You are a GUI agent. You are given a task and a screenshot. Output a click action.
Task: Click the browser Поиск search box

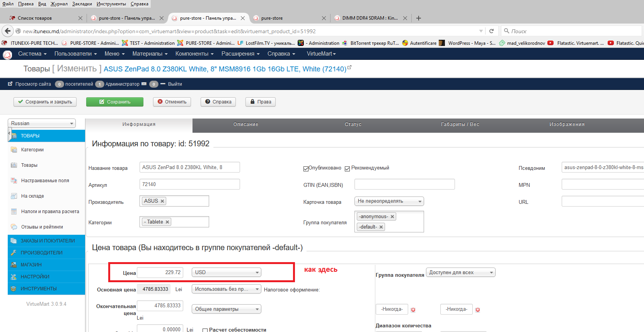[571, 31]
